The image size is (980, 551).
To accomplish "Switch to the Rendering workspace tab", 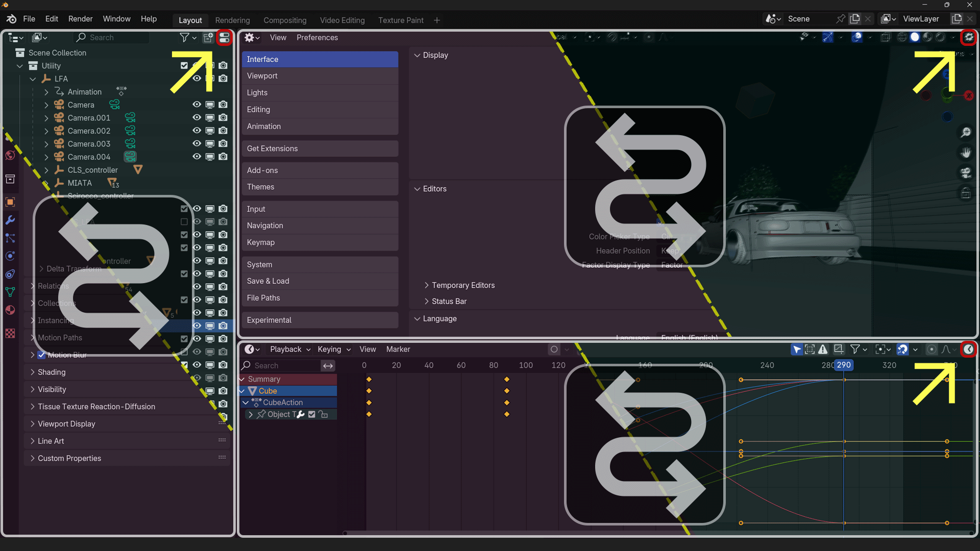I will [232, 20].
